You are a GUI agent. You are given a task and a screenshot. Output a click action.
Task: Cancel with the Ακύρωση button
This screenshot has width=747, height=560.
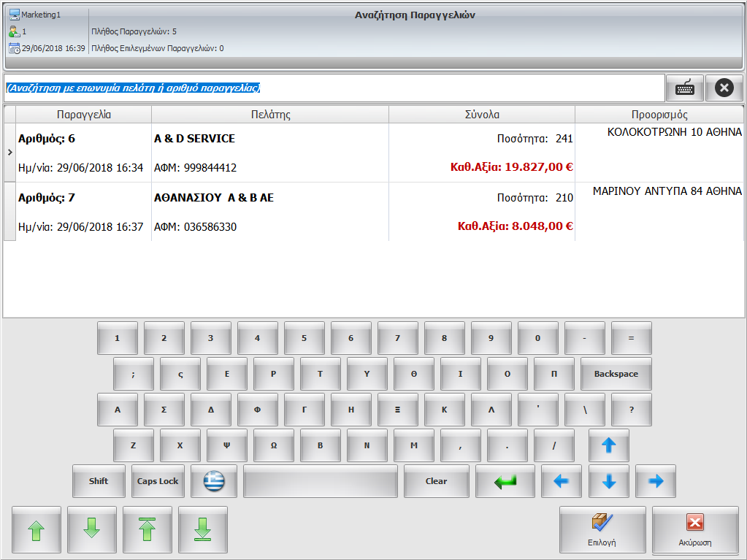coord(695,529)
